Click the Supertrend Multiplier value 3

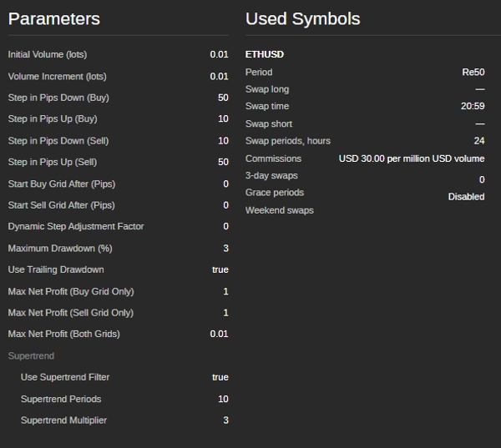click(225, 420)
